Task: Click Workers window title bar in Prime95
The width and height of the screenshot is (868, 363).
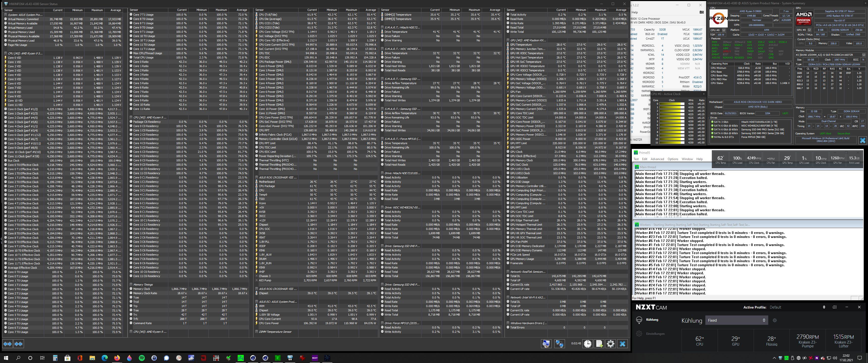Action: tap(747, 225)
